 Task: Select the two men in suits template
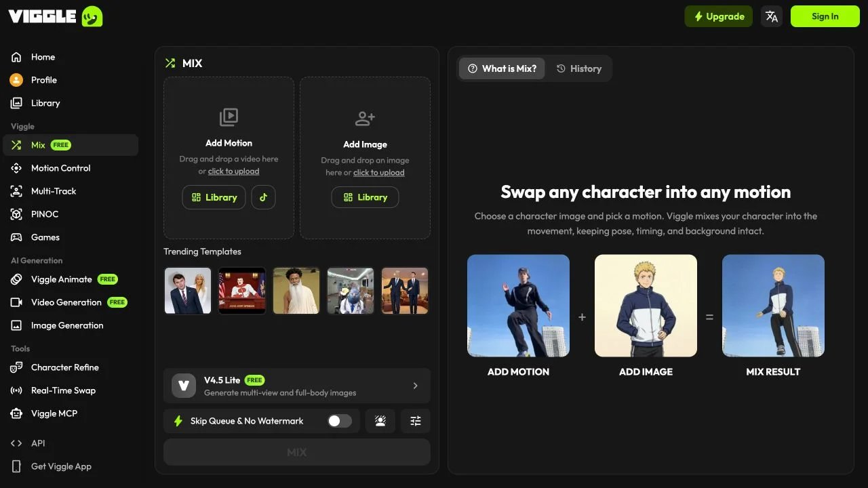tap(405, 291)
